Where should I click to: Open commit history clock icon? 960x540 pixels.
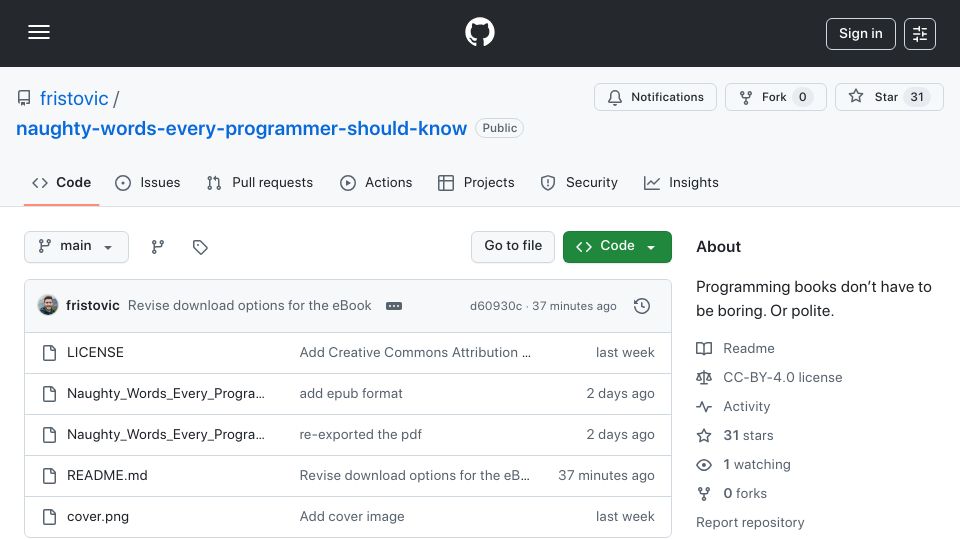642,306
